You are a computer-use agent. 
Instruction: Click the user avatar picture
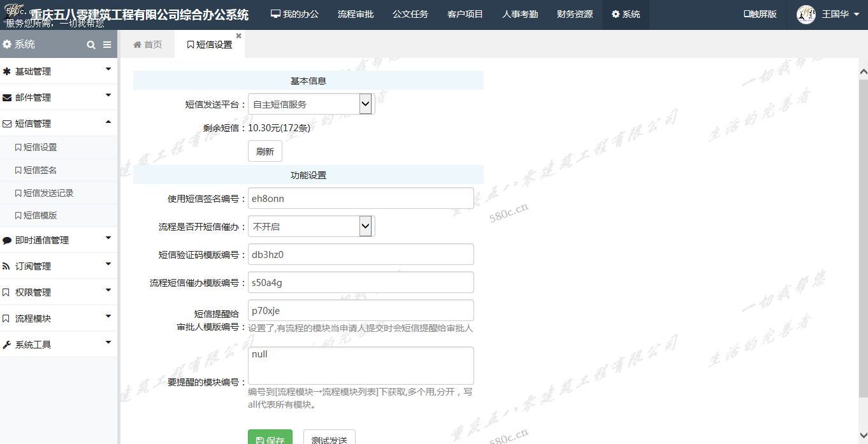806,15
